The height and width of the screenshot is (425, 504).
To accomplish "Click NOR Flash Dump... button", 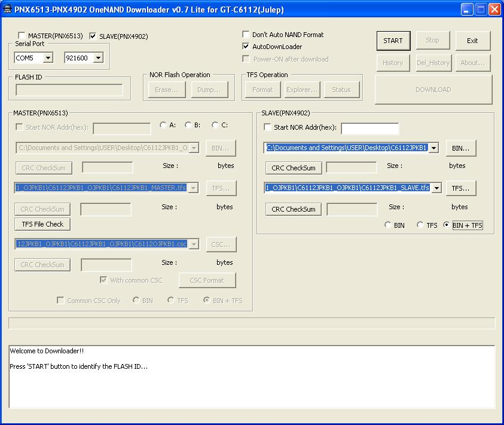I will 209,90.
